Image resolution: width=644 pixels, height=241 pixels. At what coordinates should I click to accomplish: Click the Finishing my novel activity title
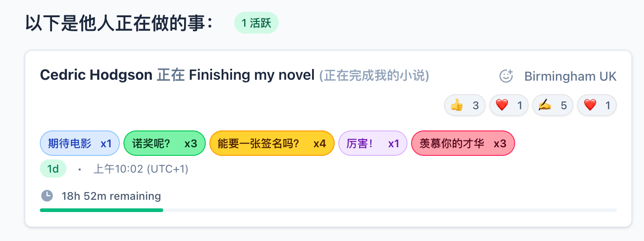pyautogui.click(x=251, y=75)
